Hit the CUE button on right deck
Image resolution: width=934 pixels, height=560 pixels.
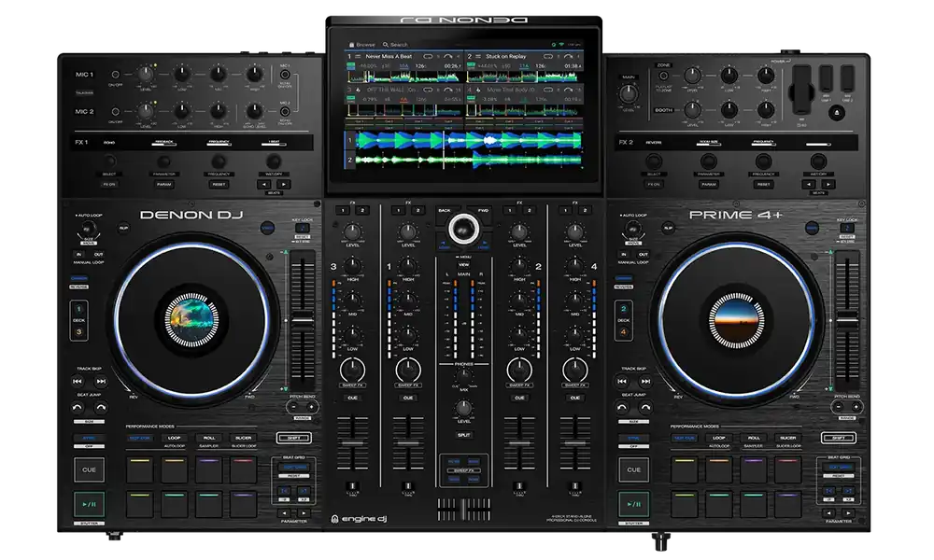pyautogui.click(x=634, y=469)
